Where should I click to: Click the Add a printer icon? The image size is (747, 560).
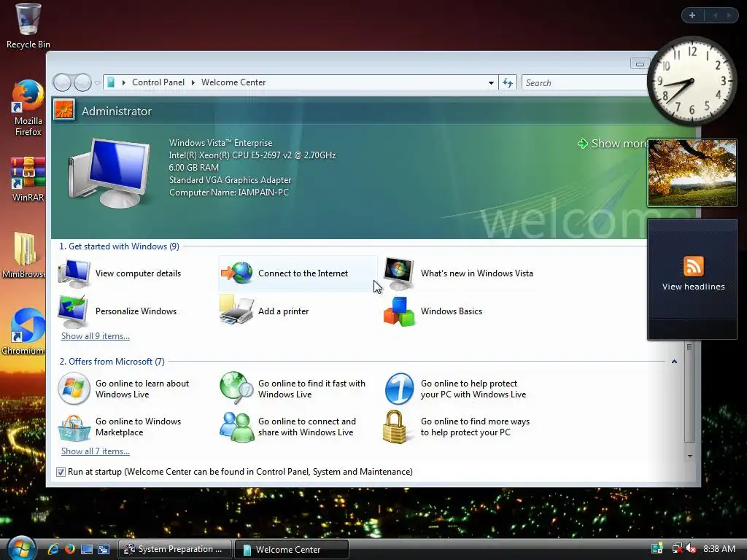[236, 310]
